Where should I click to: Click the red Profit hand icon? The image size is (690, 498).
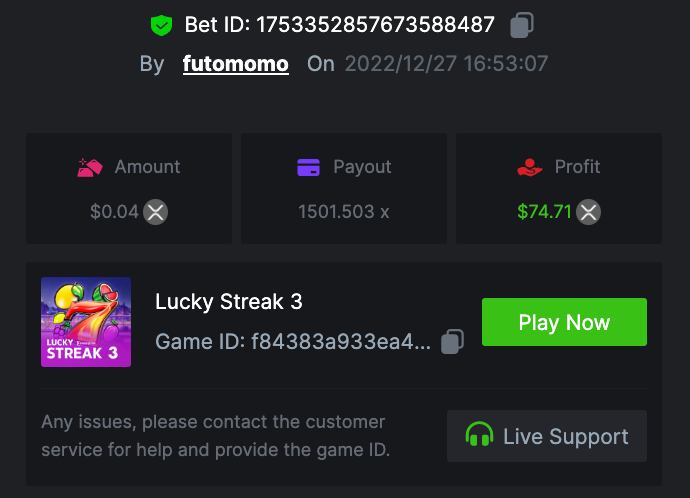point(529,167)
